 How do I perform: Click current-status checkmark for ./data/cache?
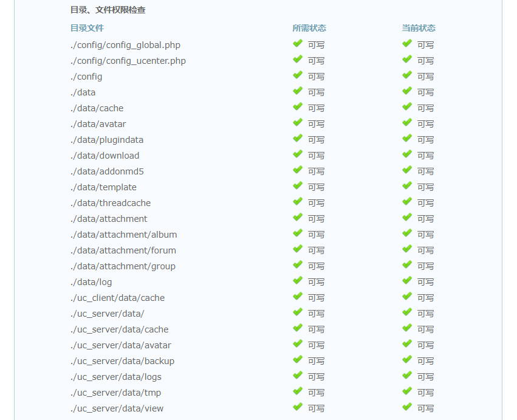coord(407,107)
